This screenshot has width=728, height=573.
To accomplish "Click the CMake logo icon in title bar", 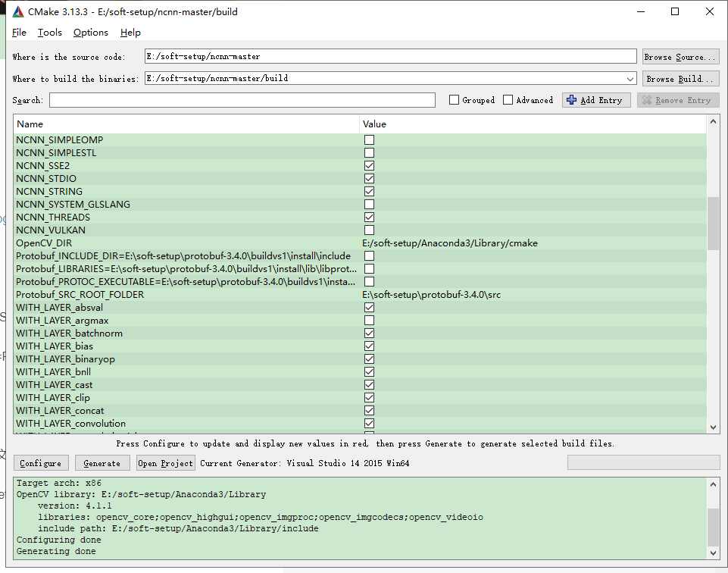I will pyautogui.click(x=18, y=11).
